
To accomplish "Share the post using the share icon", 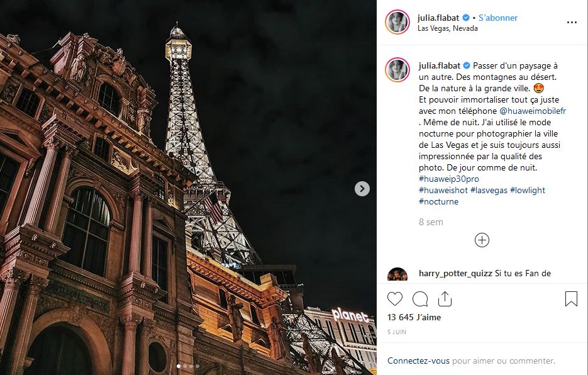I will pyautogui.click(x=445, y=299).
